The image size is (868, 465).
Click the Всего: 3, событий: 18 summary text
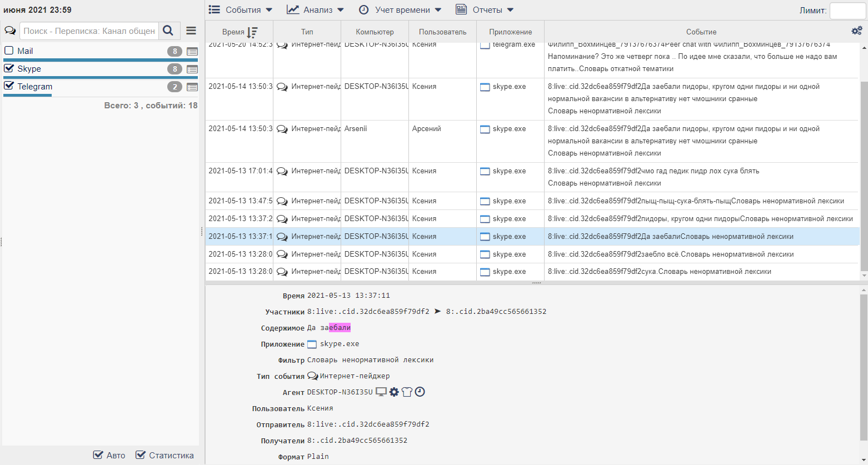click(x=151, y=106)
